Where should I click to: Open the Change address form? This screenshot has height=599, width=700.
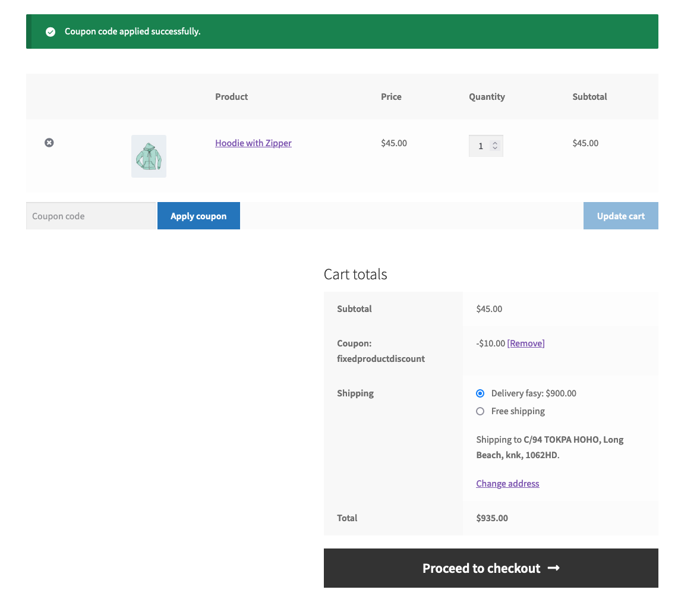click(x=507, y=483)
